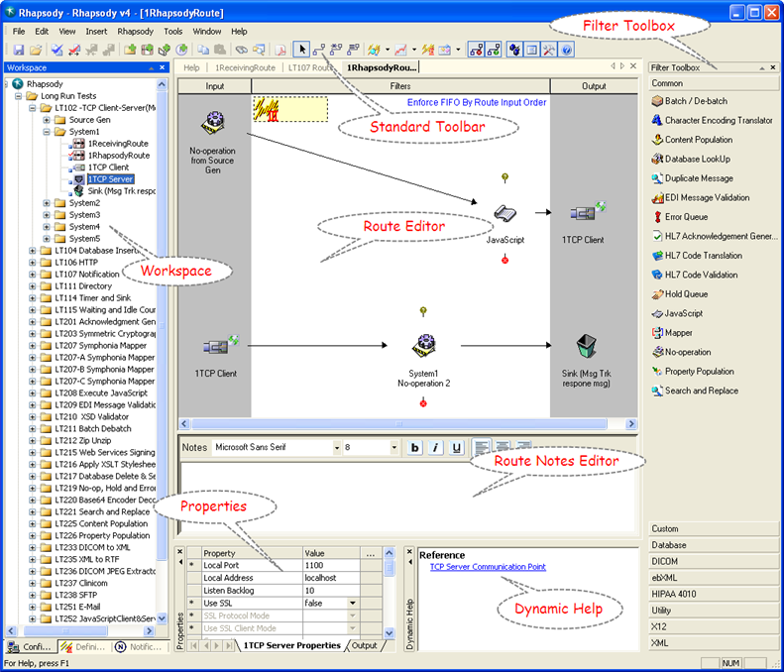Viewport: 784px width, 672px height.
Task: Click the Listen Backlog value cell
Action: point(331,591)
